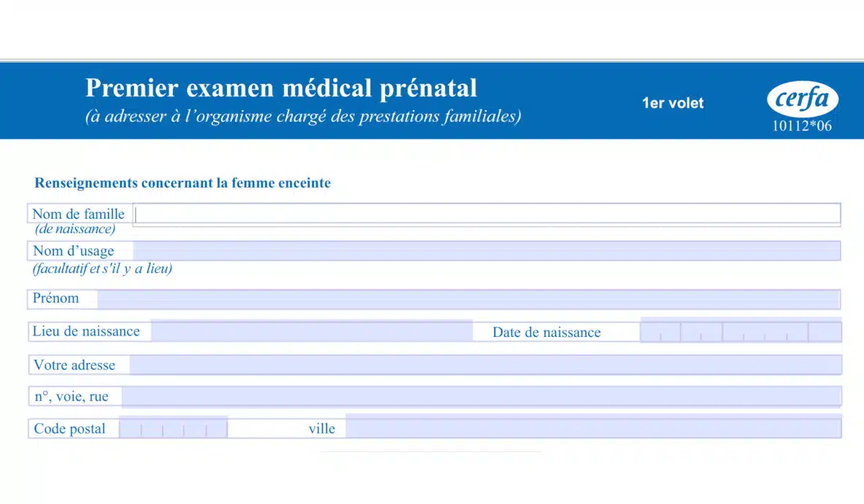Focus the Nom d'usage text field
The height and width of the screenshot is (504, 864).
487,251
